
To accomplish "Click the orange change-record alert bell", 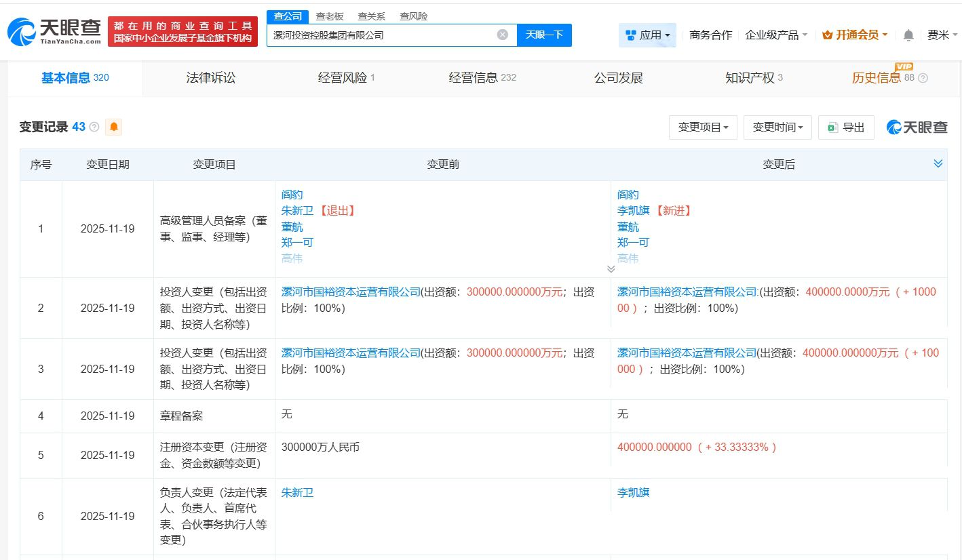I will tap(114, 127).
